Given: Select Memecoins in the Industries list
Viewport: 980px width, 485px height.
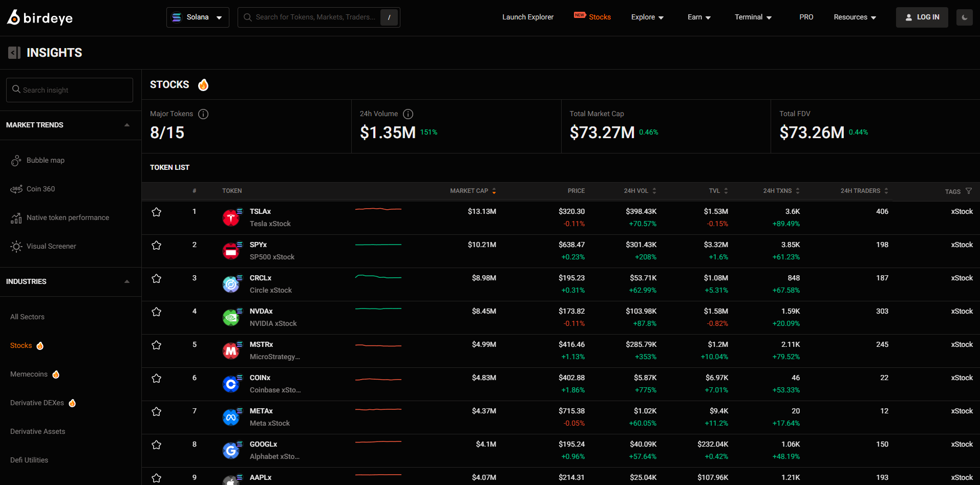Looking at the screenshot, I should pos(29,374).
